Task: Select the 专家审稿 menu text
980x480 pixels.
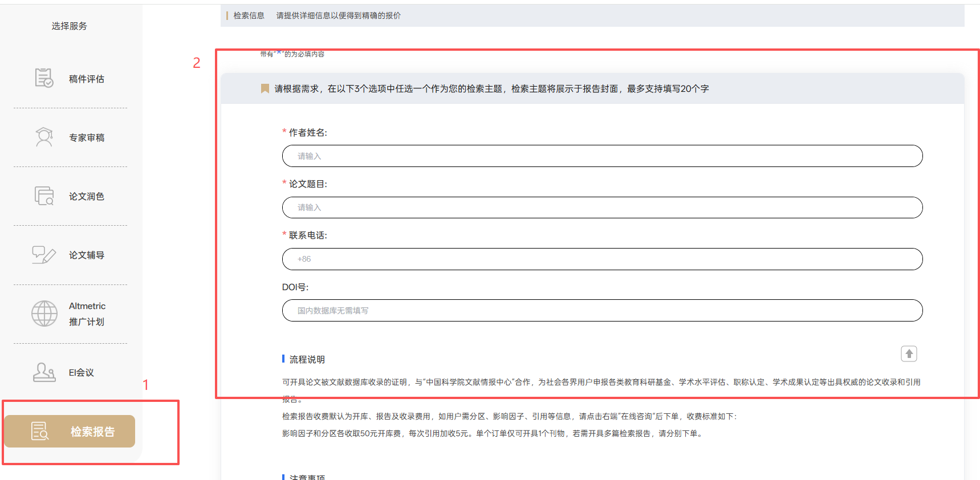Action: (x=87, y=137)
